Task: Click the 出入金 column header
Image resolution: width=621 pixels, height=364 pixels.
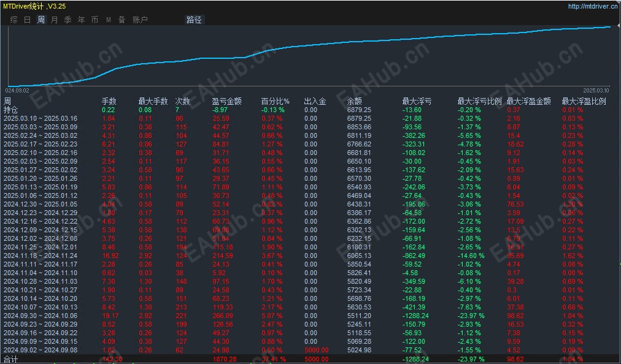Action: tap(315, 101)
